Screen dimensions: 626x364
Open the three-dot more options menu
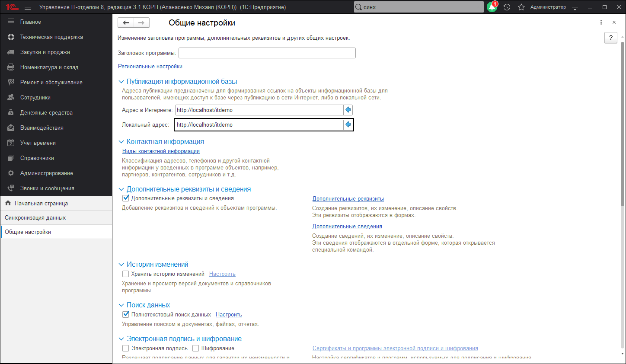(601, 22)
